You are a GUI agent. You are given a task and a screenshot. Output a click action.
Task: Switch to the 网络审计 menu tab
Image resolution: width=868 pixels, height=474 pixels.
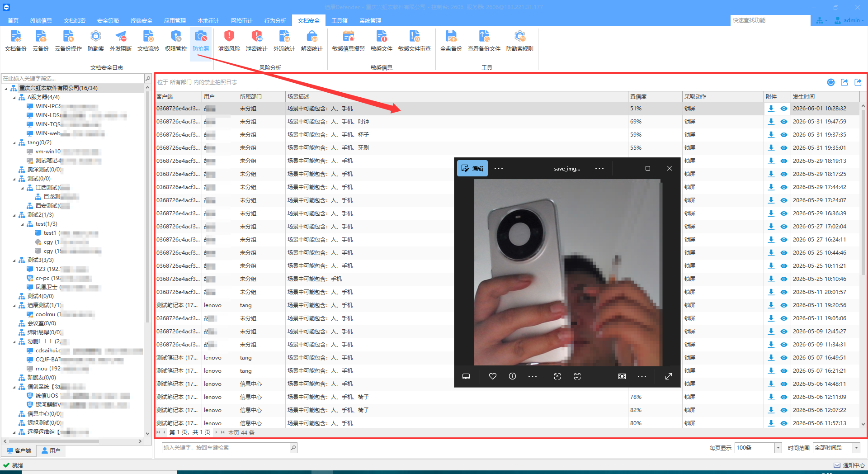coord(242,20)
